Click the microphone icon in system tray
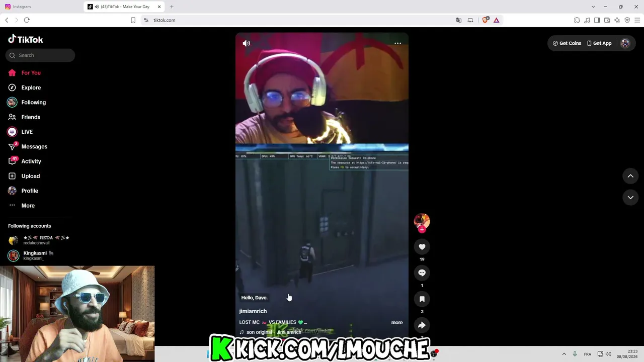The height and width of the screenshot is (362, 644). [575, 354]
